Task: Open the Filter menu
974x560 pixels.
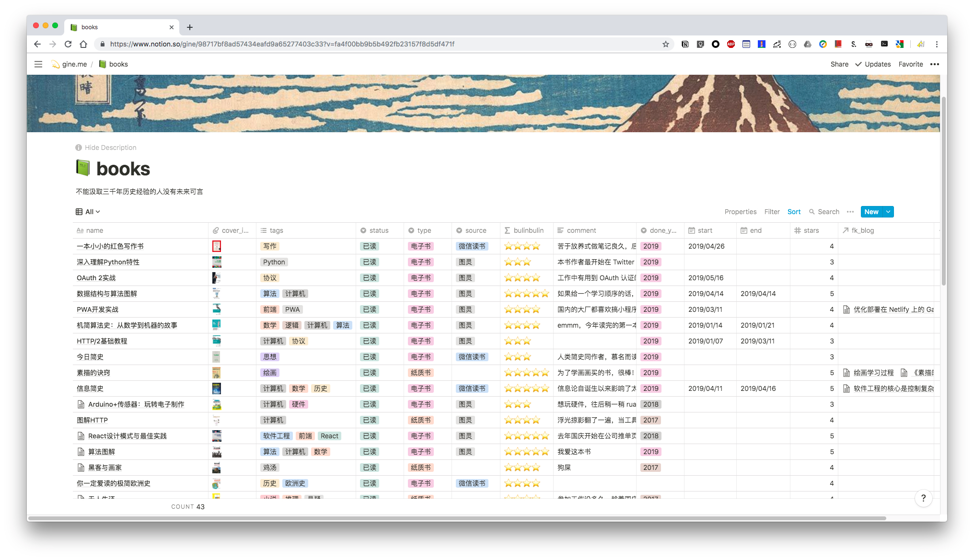Action: coord(772,212)
